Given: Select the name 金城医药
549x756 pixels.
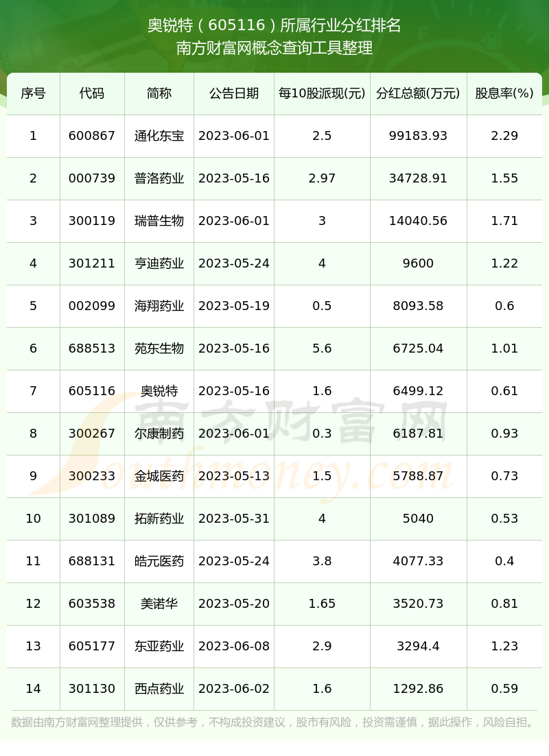Looking at the screenshot, I should (x=159, y=476).
